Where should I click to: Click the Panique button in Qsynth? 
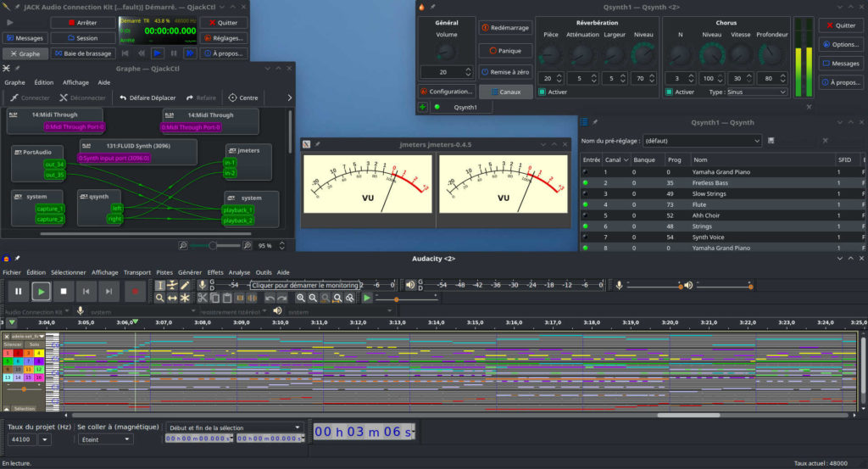point(505,50)
